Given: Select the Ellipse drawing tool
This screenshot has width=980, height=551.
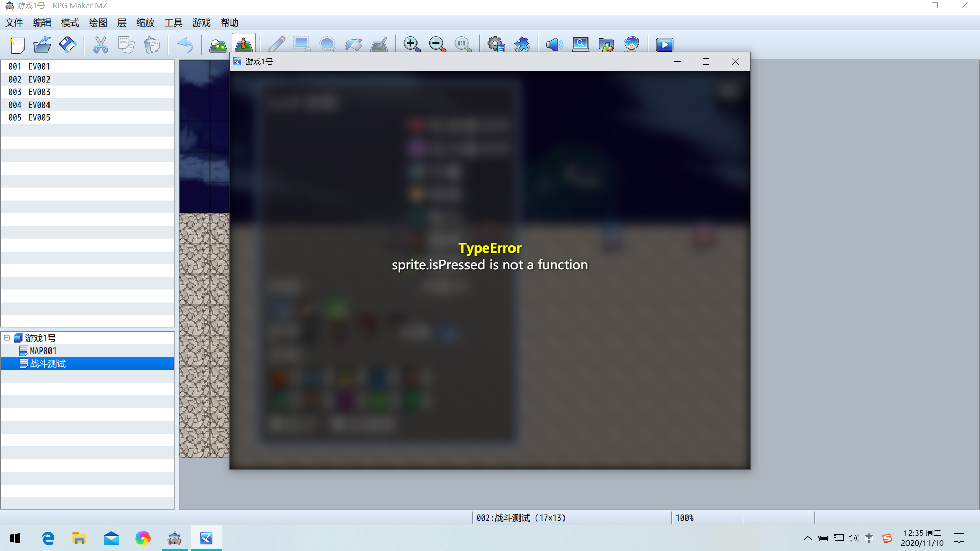Looking at the screenshot, I should (x=328, y=45).
